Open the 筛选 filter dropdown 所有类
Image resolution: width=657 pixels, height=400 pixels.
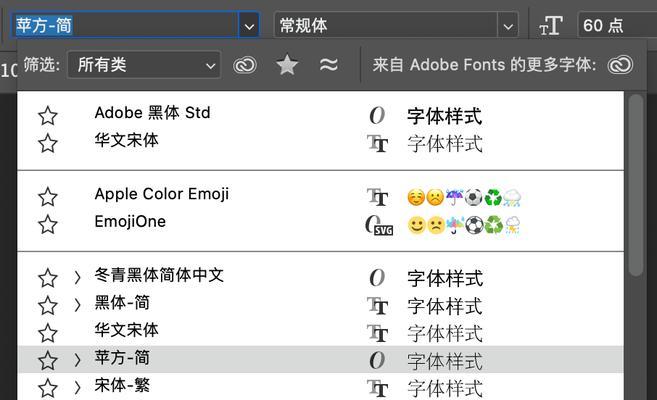[x=144, y=65]
